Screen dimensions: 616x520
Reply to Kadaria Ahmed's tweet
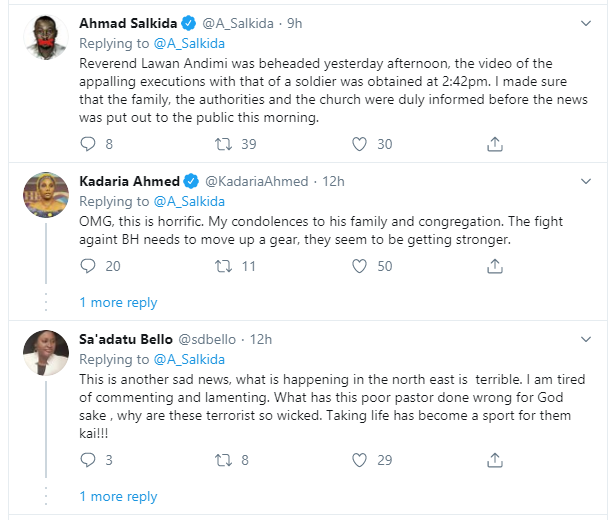point(88,266)
